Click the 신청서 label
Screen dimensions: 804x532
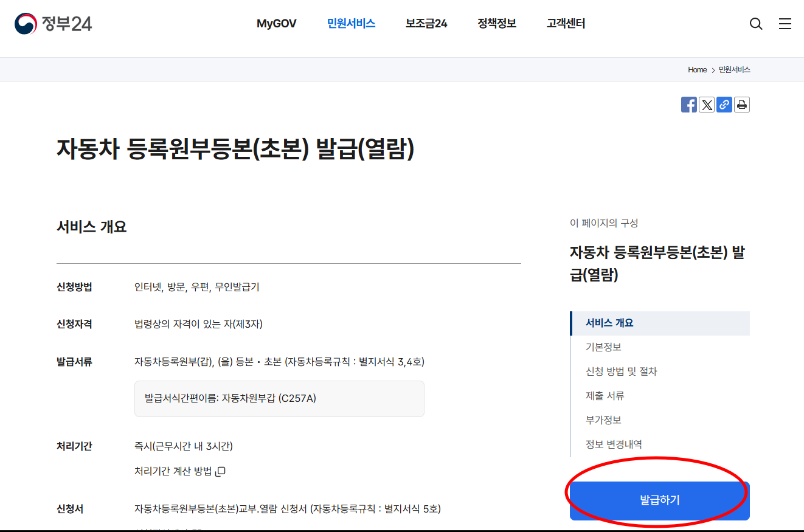point(70,509)
